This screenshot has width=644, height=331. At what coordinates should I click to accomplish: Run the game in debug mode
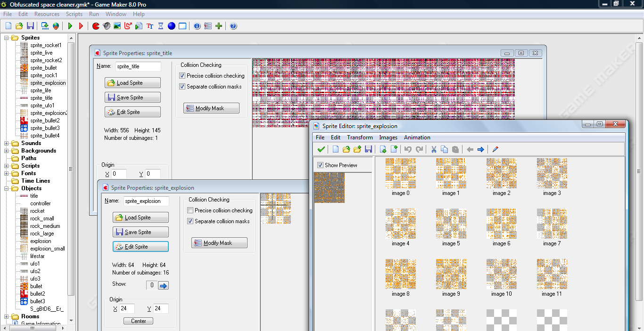pyautogui.click(x=81, y=26)
